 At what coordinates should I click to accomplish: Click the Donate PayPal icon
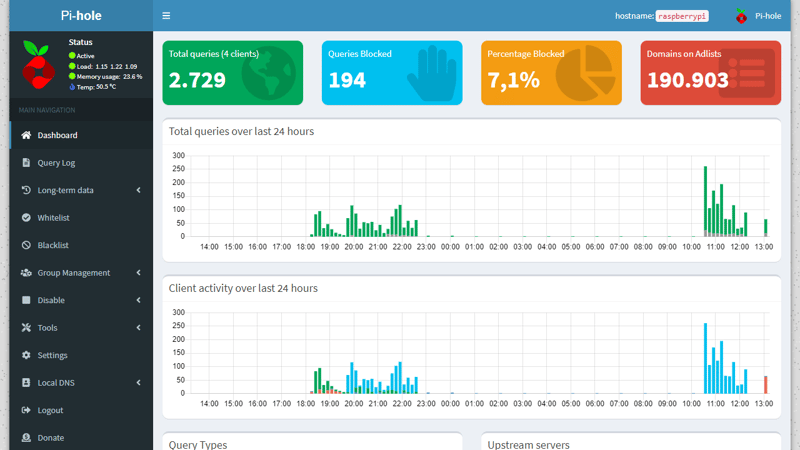tap(26, 438)
